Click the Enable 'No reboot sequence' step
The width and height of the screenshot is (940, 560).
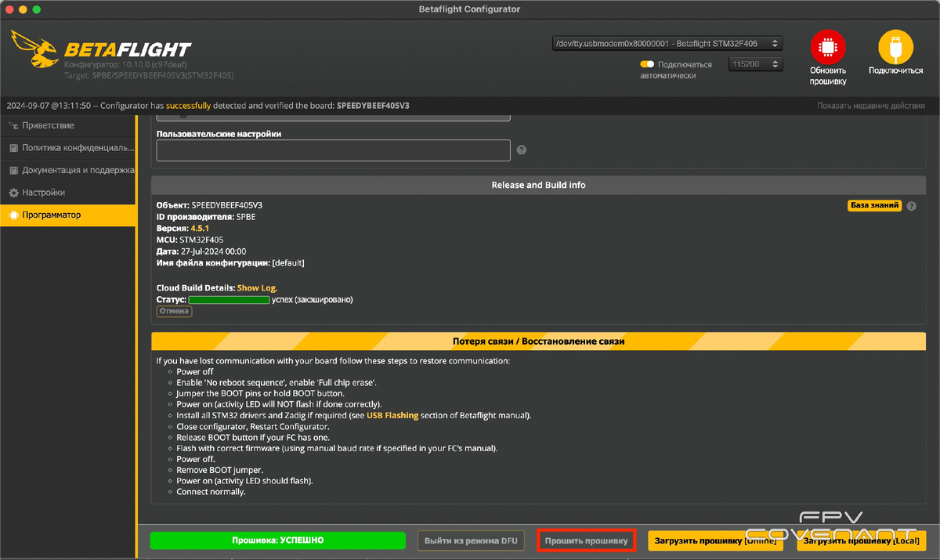click(x=277, y=382)
